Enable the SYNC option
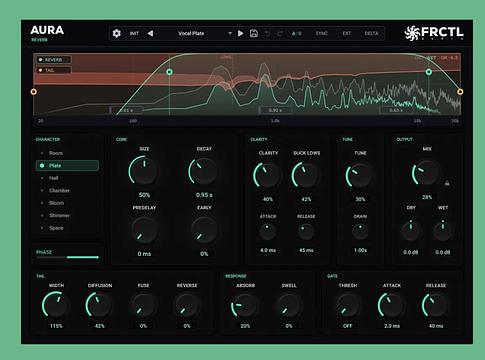 [322, 34]
